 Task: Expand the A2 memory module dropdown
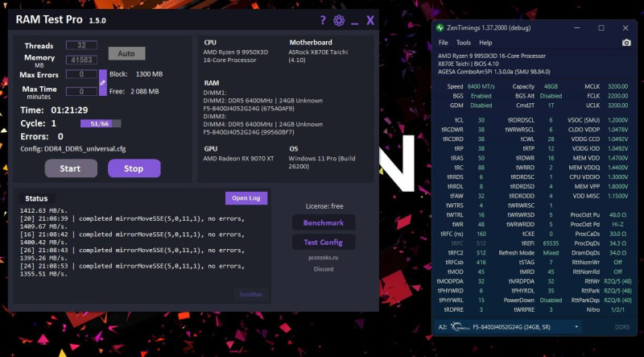pos(576,327)
